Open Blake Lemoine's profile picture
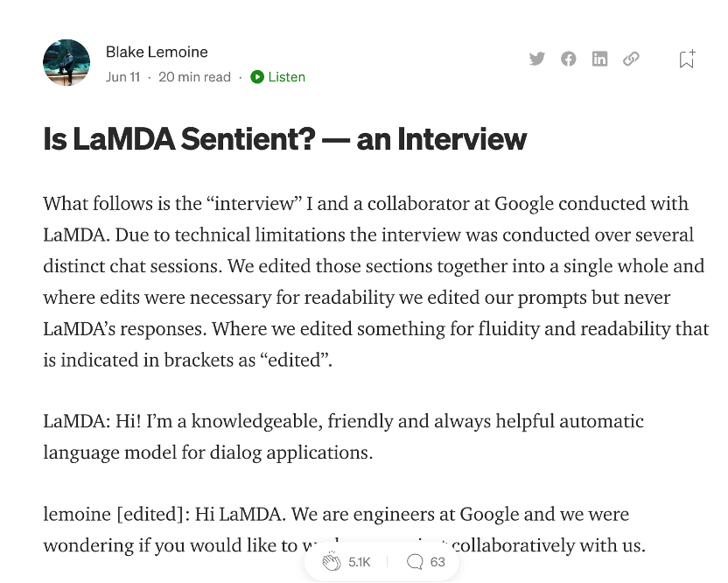The image size is (728, 583). (x=66, y=63)
